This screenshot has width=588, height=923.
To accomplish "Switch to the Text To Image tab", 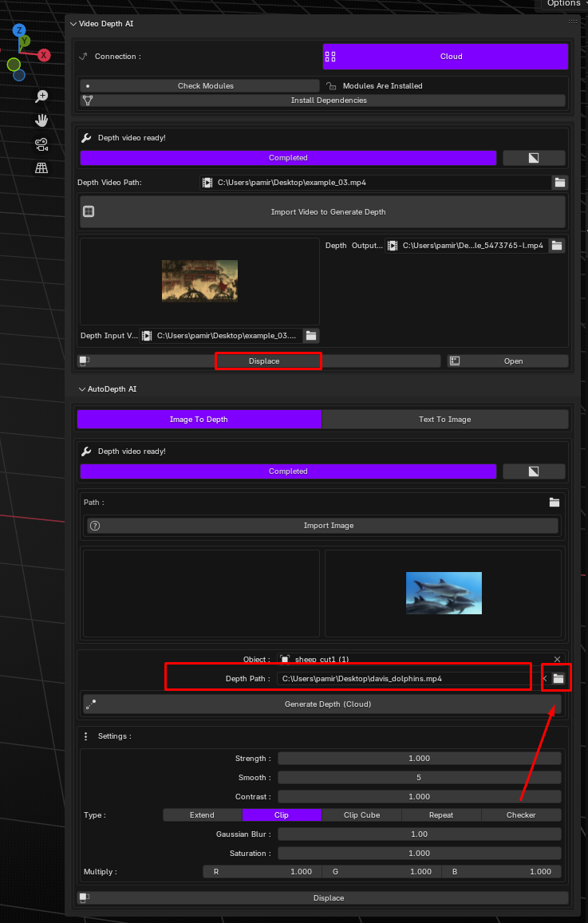I will tap(445, 419).
